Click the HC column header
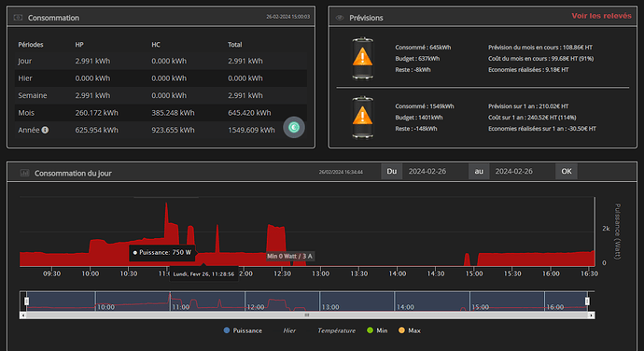Image resolution: width=644 pixels, height=351 pixels. tap(156, 45)
